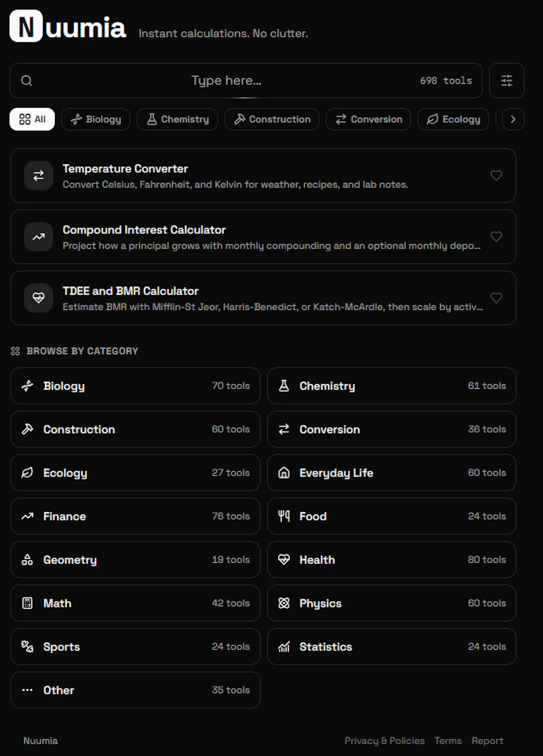Open the filter settings sliders button
This screenshot has height=756, width=543.
506,80
